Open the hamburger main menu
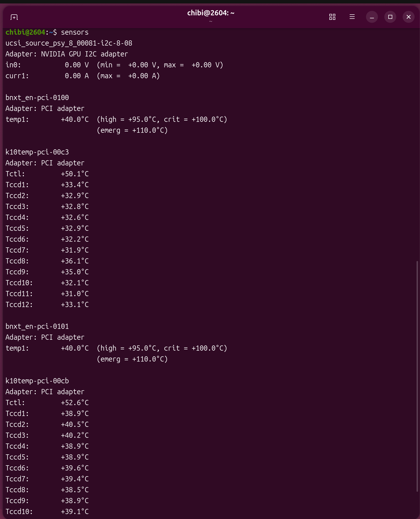420x519 pixels. coord(352,17)
